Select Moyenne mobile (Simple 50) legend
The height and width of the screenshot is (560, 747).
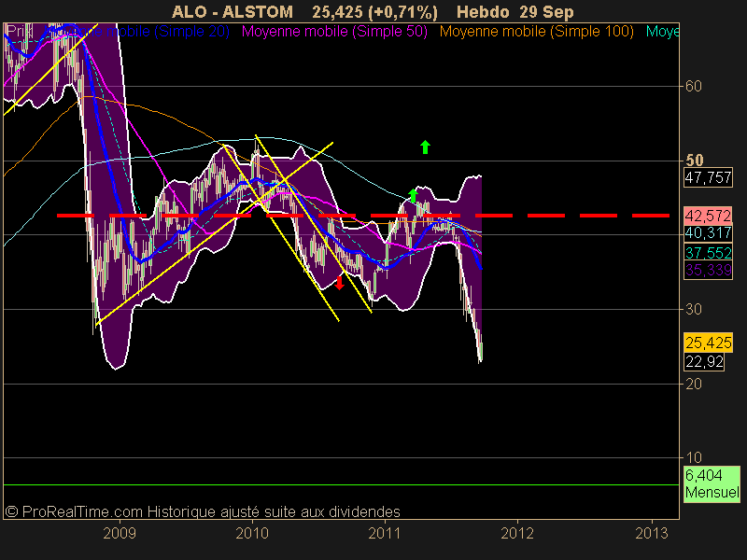[x=334, y=32]
